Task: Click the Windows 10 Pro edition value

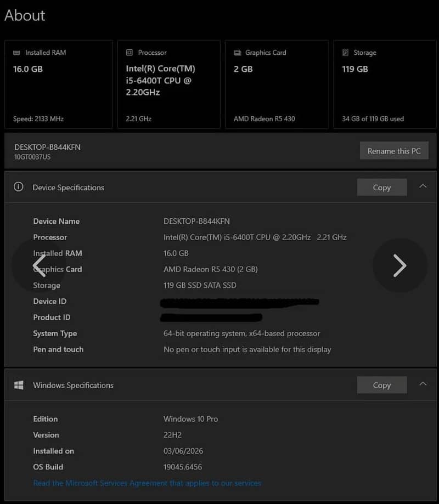Action: click(x=190, y=419)
